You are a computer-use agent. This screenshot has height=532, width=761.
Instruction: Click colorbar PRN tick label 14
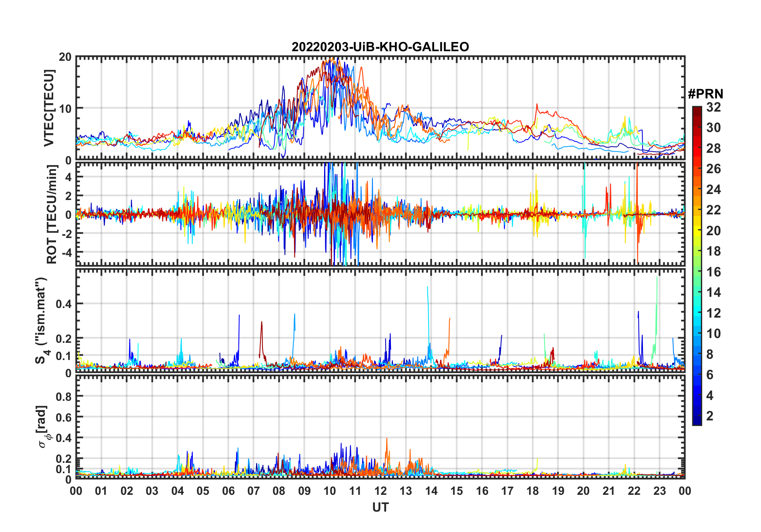pyautogui.click(x=713, y=292)
